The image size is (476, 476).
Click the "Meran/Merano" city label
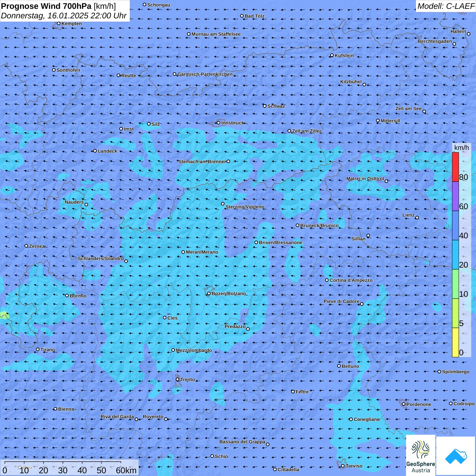pos(202,252)
